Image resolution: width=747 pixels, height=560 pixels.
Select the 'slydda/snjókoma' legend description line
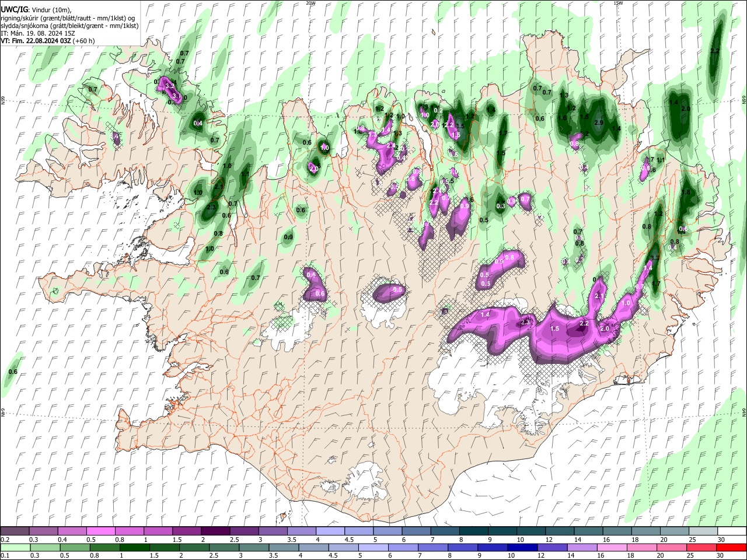coord(69,26)
